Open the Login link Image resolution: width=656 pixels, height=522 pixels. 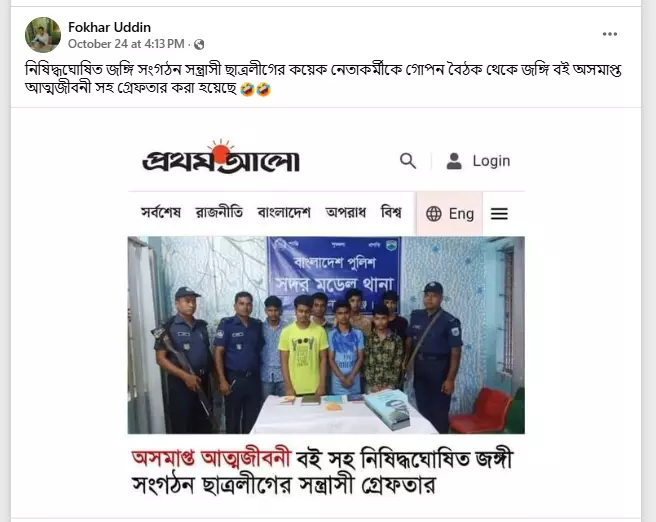[x=491, y=161]
